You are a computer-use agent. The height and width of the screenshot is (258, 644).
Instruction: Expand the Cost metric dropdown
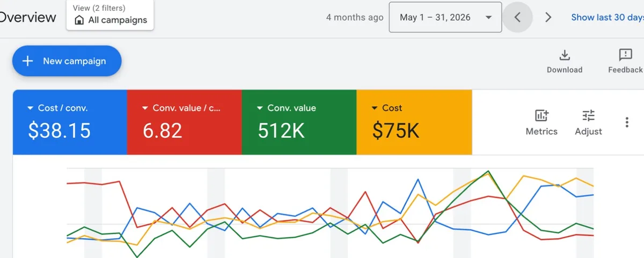click(x=375, y=108)
